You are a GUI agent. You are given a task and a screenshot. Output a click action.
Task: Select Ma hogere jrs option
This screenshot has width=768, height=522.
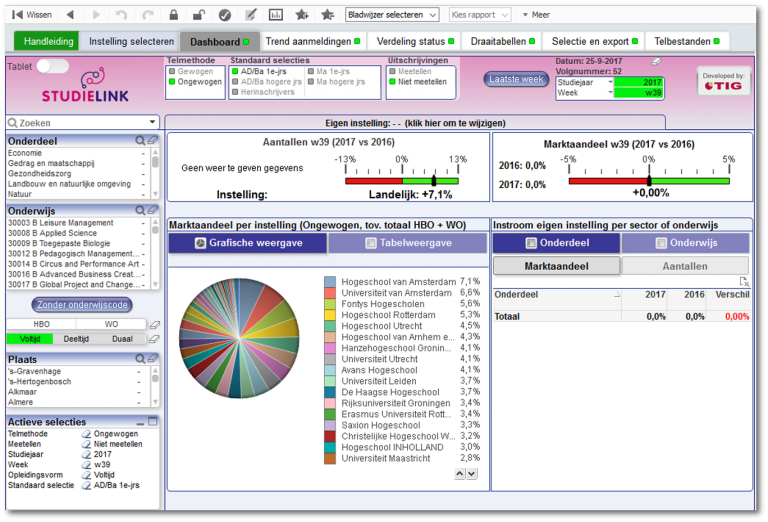tap(336, 82)
